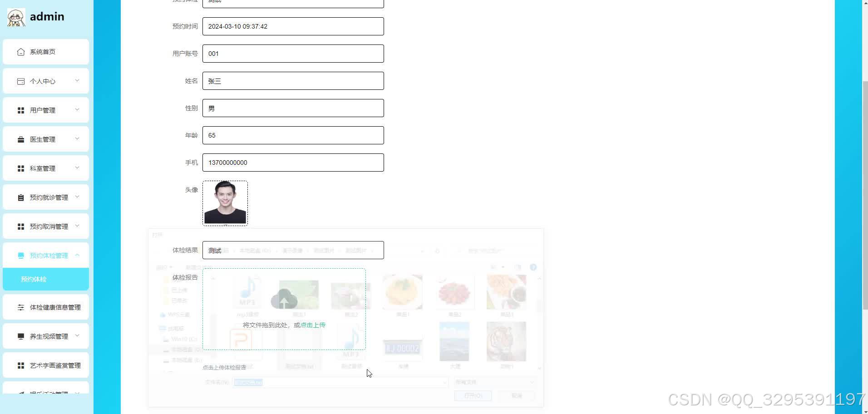Click the admin avatar image
This screenshot has width=868, height=414.
coord(16,17)
